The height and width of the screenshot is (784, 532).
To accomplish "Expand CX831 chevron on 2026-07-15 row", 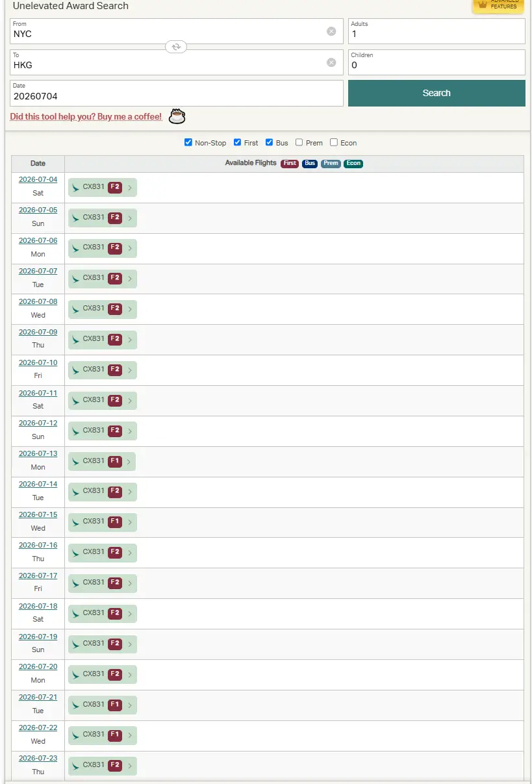I will point(130,522).
